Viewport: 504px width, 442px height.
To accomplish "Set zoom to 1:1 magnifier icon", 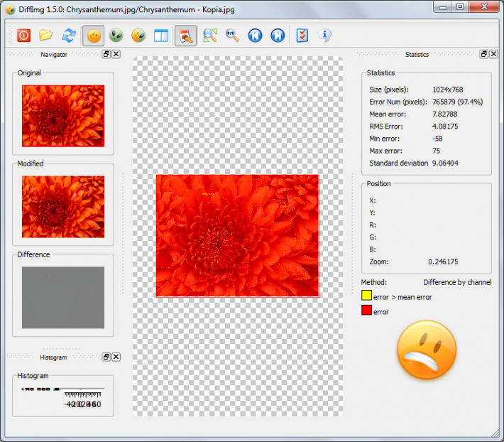I will click(x=232, y=36).
